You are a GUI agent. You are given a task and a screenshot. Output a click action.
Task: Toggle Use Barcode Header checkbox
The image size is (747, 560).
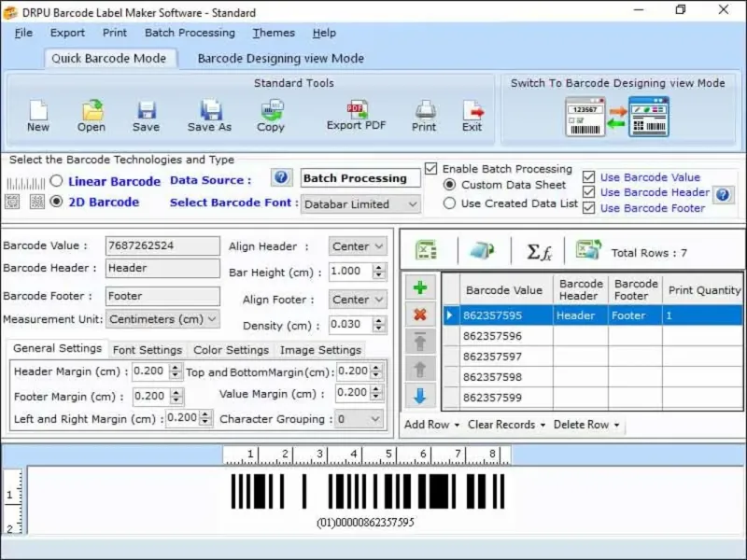click(x=589, y=192)
